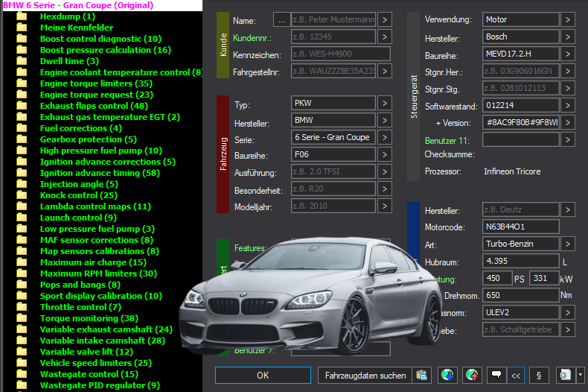Click the green Kundennr. label

pyautogui.click(x=252, y=38)
